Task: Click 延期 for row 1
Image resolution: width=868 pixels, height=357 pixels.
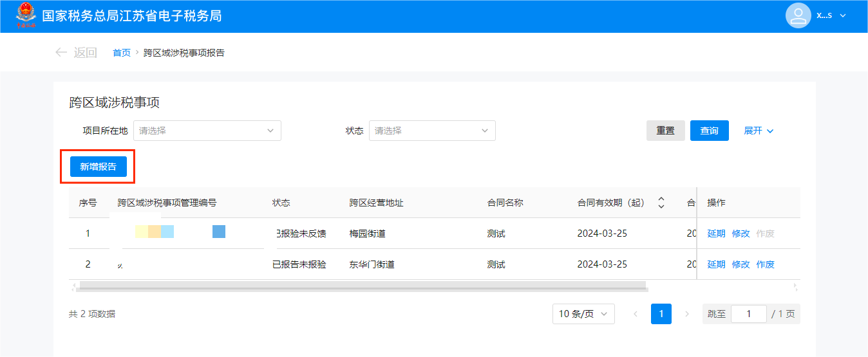Action: pyautogui.click(x=716, y=233)
